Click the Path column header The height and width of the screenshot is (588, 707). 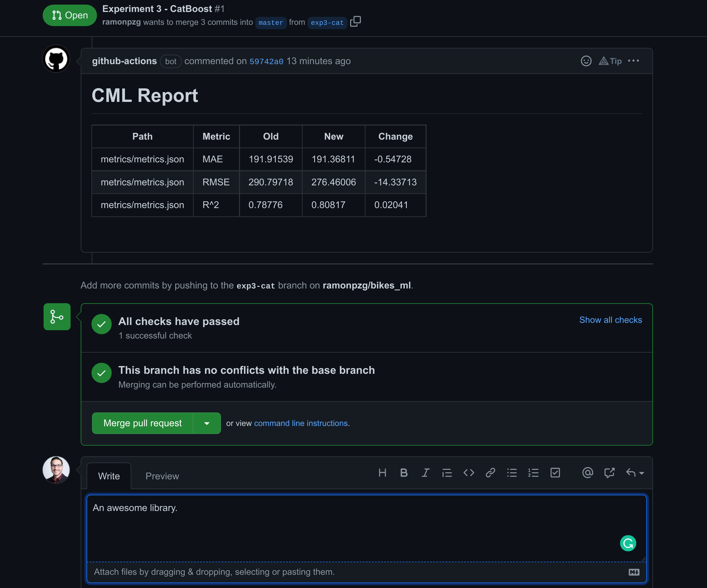pos(142,136)
